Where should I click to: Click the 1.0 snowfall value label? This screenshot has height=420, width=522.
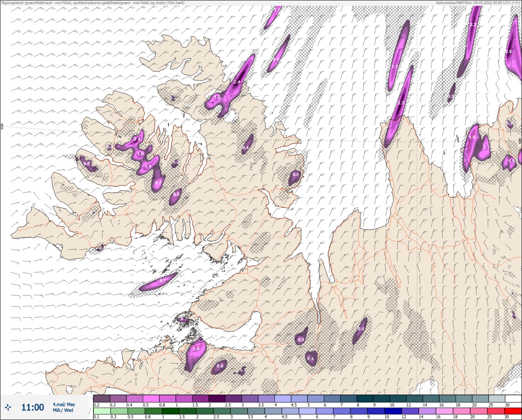(x=196, y=349)
